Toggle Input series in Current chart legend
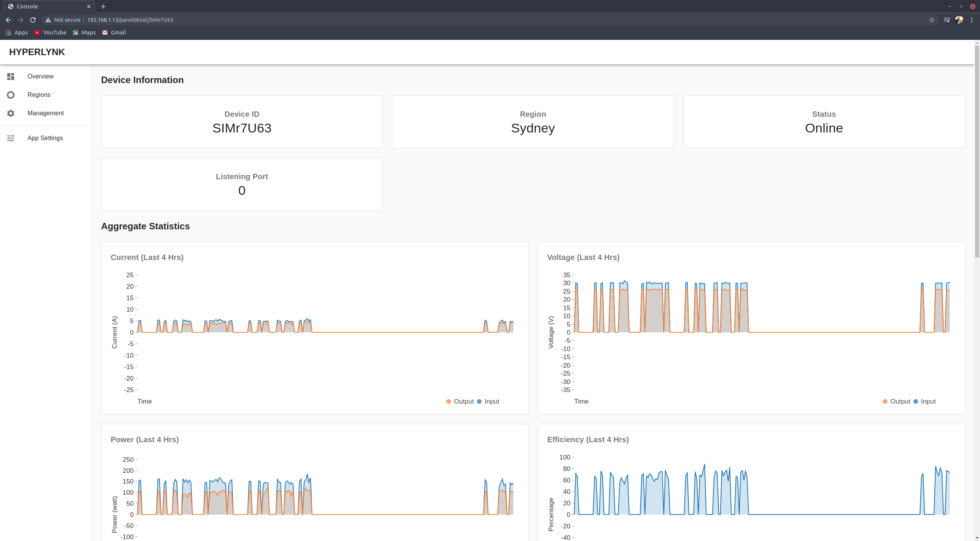The image size is (980, 541). [x=488, y=401]
